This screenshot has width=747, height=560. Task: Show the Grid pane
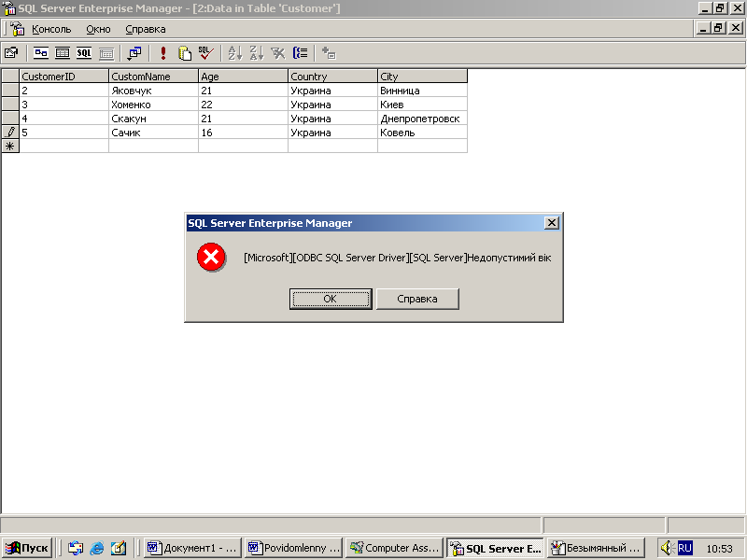(x=63, y=53)
